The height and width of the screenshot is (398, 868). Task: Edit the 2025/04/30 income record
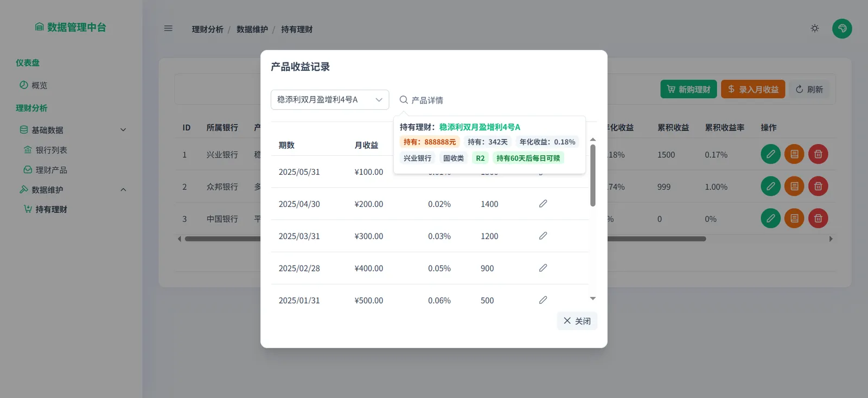click(x=543, y=204)
